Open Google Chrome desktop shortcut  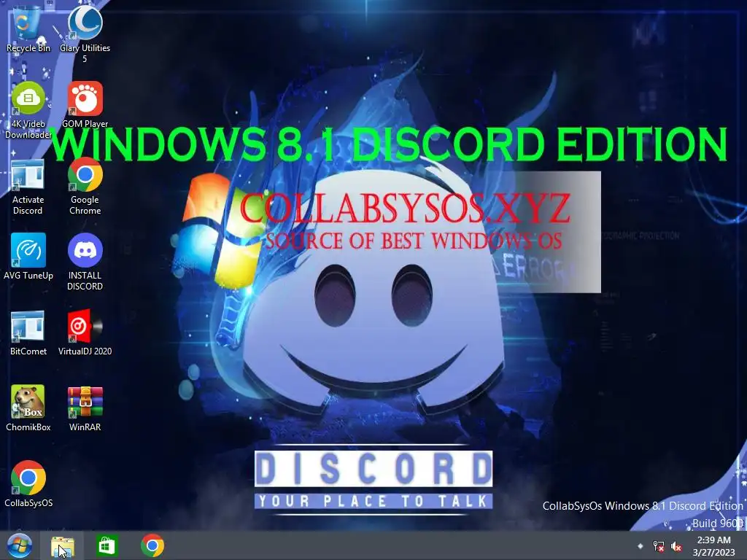[85, 186]
